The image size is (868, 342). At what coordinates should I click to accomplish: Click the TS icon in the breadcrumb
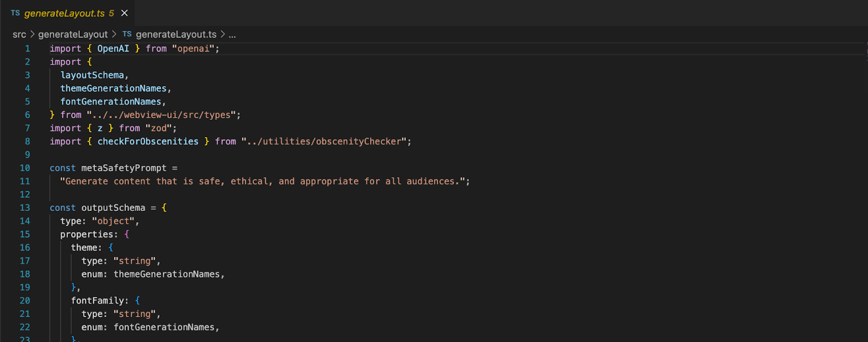point(127,34)
